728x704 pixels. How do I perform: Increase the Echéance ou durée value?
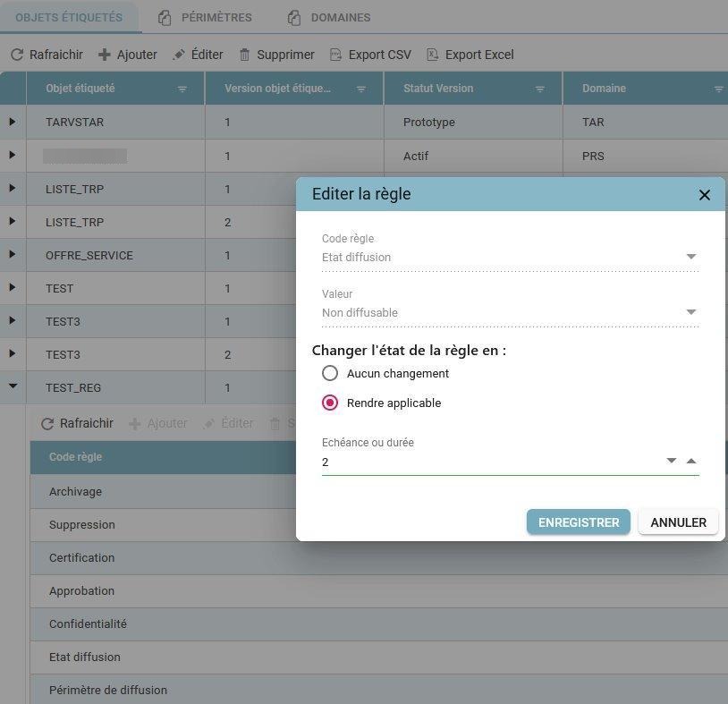point(691,461)
